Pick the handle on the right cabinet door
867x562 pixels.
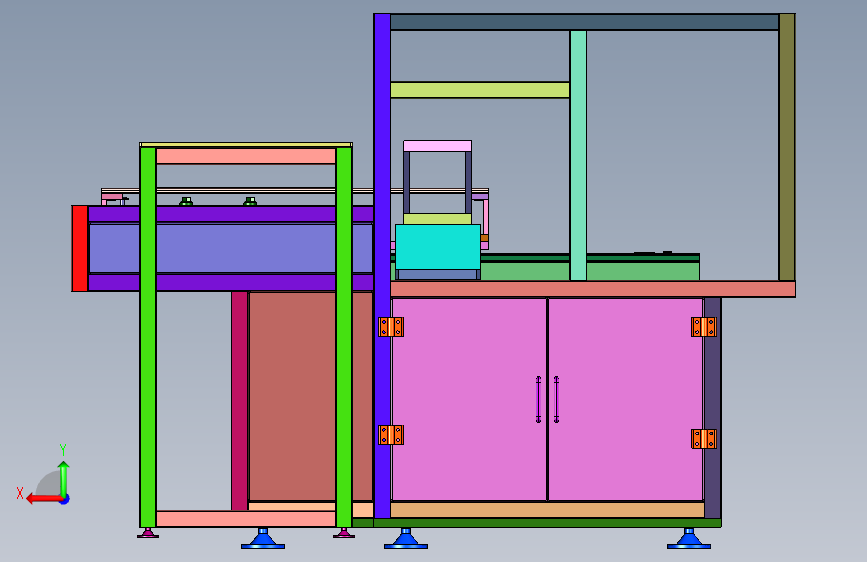point(556,399)
